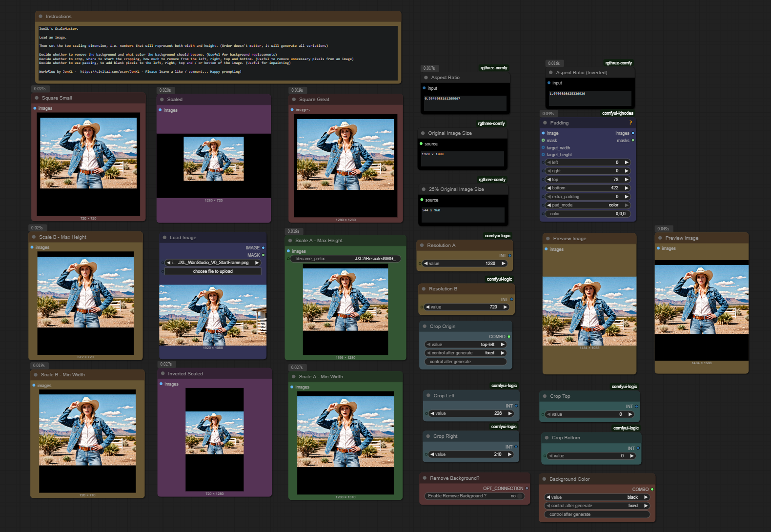Increase the Crop Bottom value with right arrow
Screen dimensions: 771x532
(x=632, y=456)
